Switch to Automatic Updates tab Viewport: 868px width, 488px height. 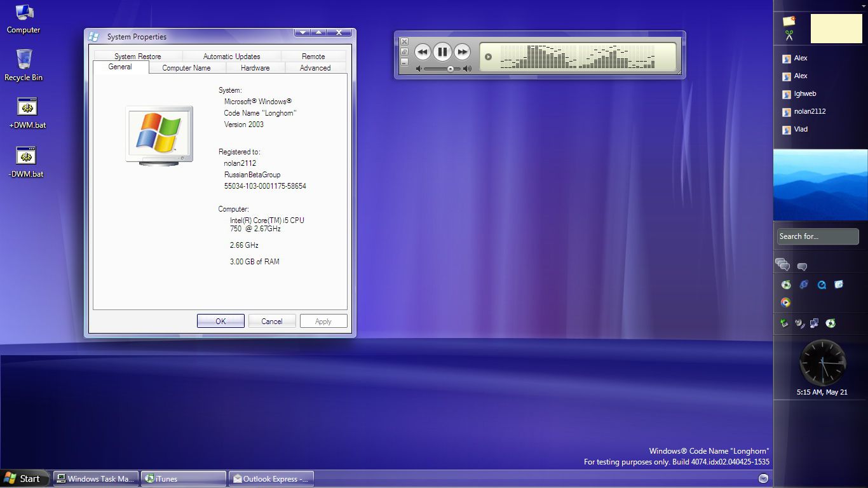click(x=231, y=56)
